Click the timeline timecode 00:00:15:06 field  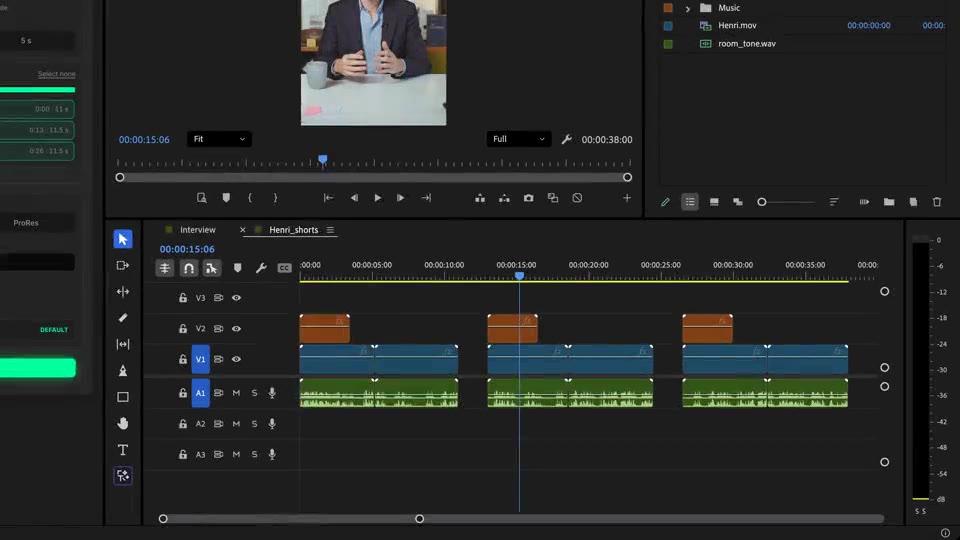point(187,249)
